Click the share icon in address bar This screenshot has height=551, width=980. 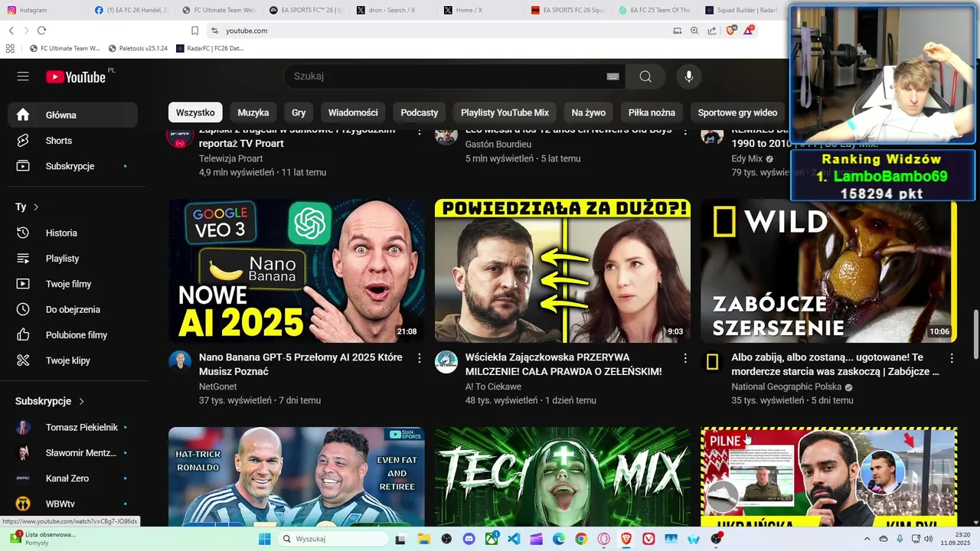point(712,31)
